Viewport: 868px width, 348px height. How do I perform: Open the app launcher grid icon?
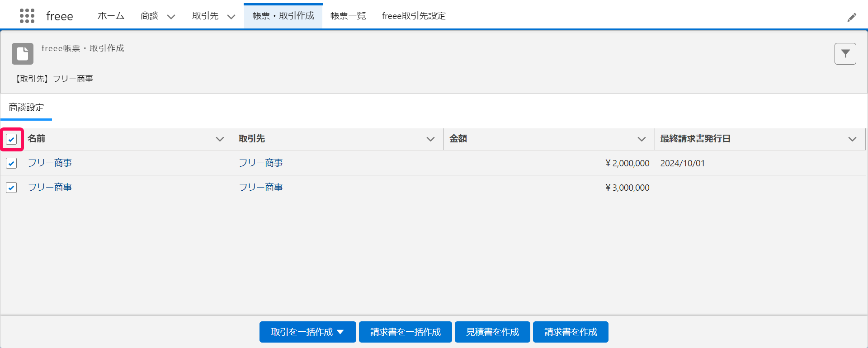[x=27, y=16]
